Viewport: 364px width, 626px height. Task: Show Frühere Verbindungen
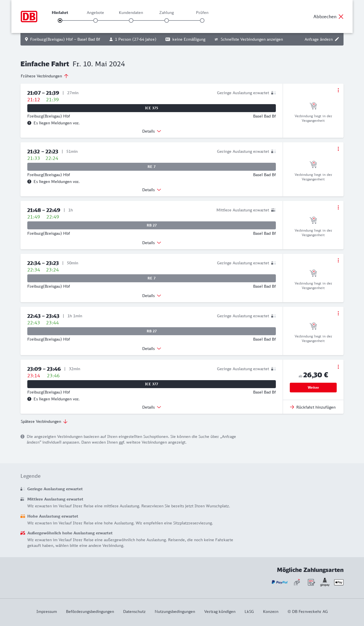pos(44,76)
